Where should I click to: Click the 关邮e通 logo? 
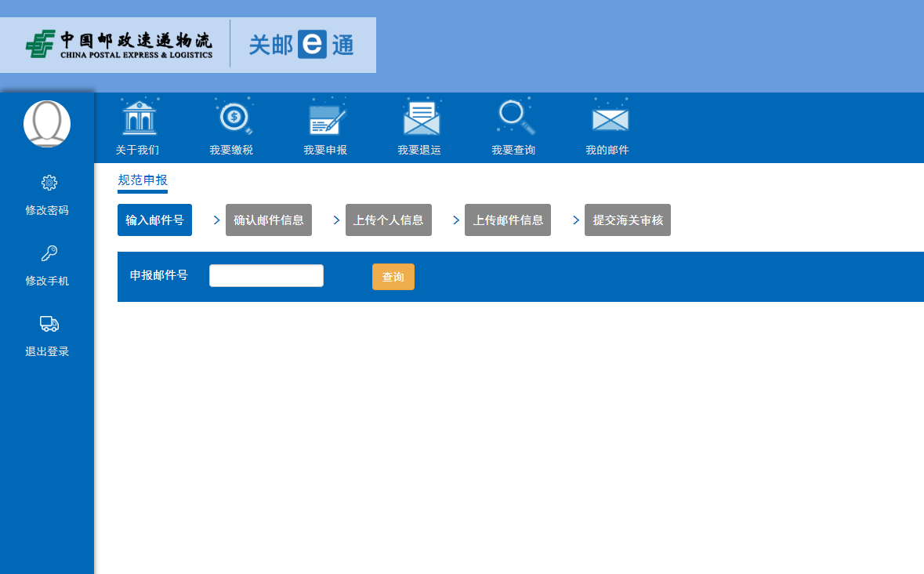click(302, 45)
